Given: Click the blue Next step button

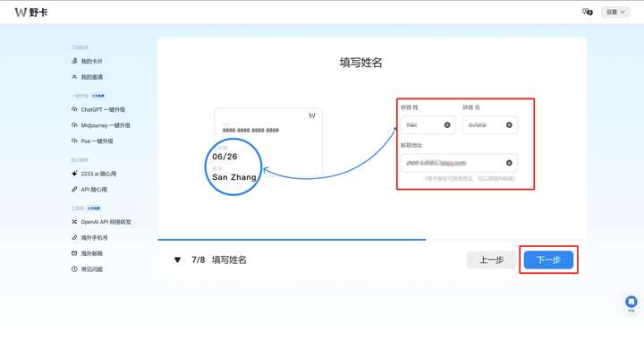Looking at the screenshot, I should point(548,260).
